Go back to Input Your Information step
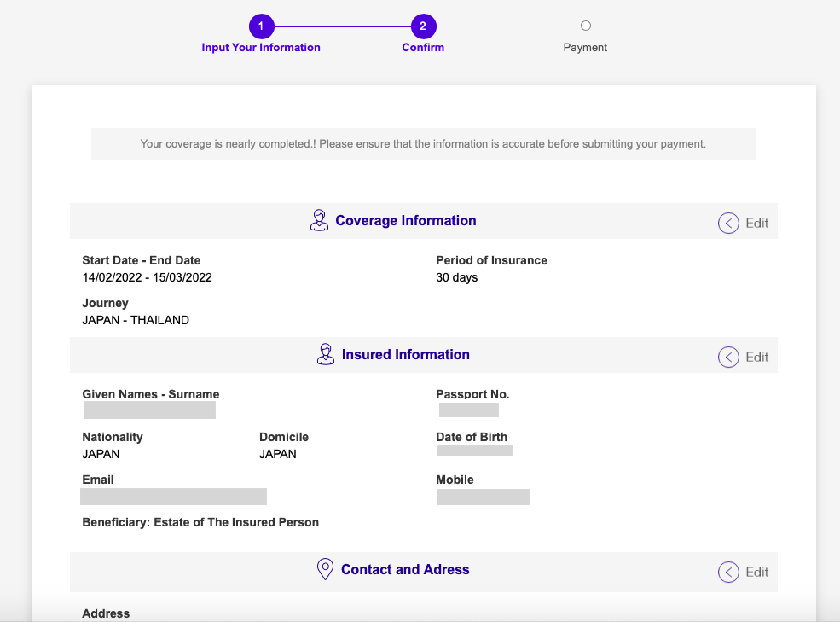The image size is (840, 622). pos(261,47)
